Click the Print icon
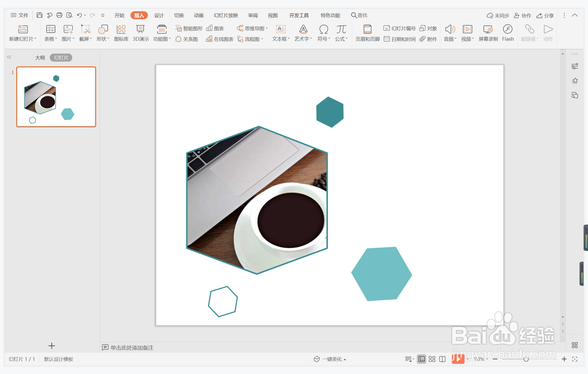 point(59,15)
